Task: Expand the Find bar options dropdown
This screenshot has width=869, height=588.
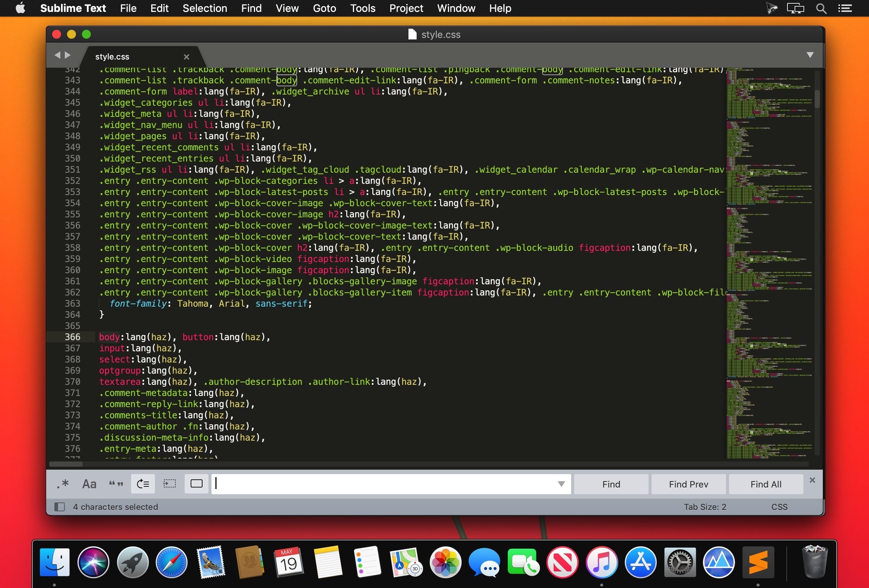Action: coord(561,484)
